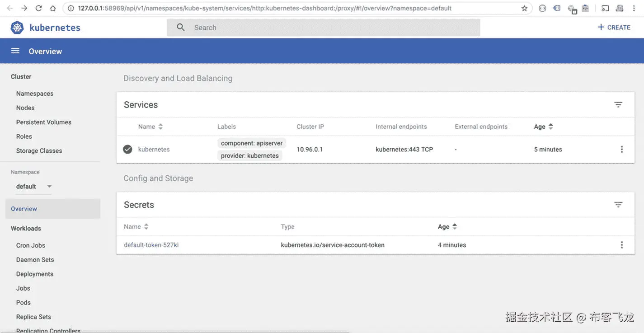Click the 'Config and Storage' heading
644x333 pixels.
(x=158, y=178)
